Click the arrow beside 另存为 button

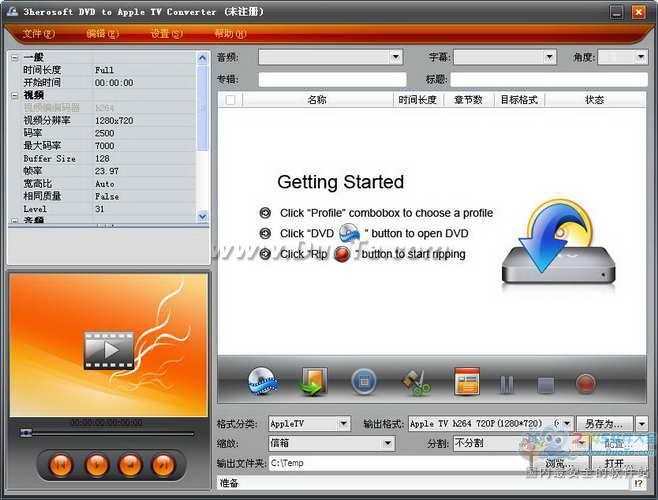(x=642, y=424)
